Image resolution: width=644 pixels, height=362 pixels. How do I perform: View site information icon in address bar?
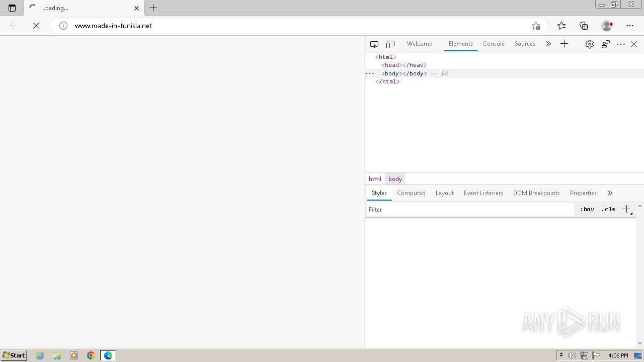coord(63,26)
